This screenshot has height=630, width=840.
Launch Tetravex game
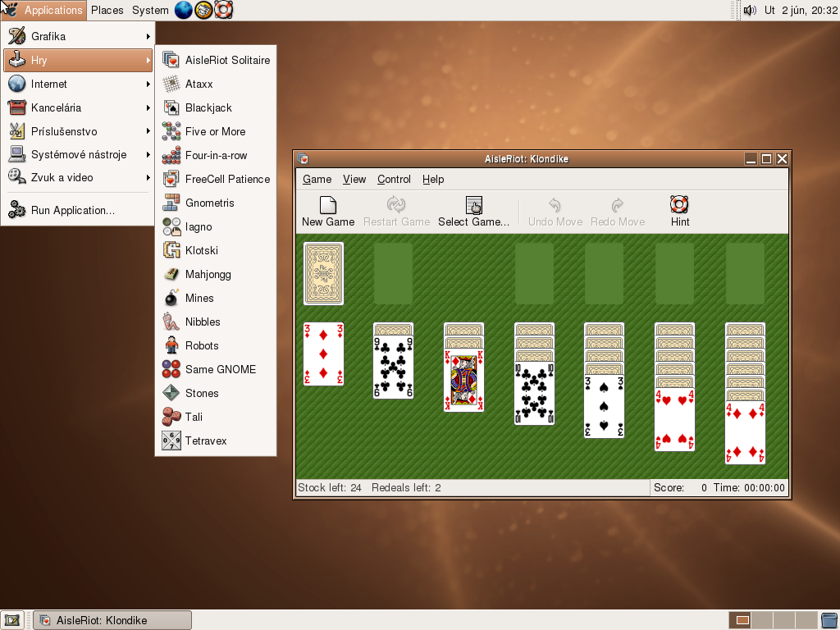click(216, 441)
